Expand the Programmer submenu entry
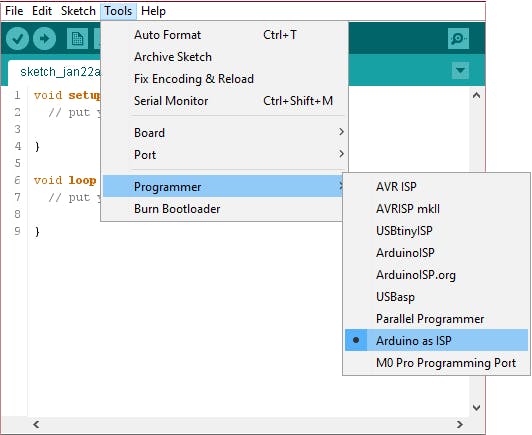532x435 pixels. [x=223, y=187]
